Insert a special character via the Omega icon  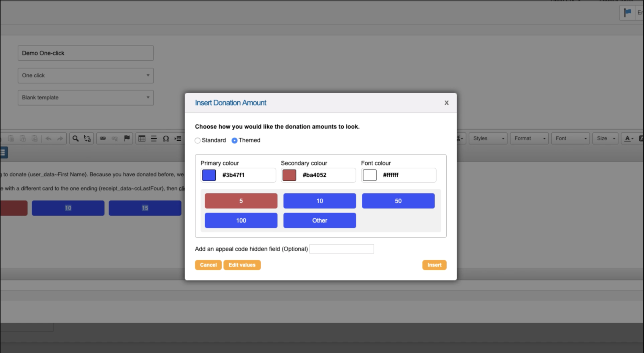[x=166, y=138]
